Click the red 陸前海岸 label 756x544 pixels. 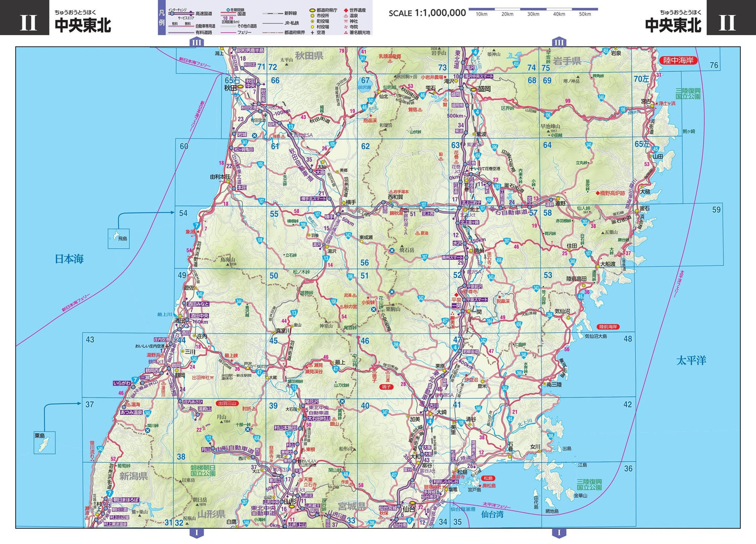[x=609, y=327]
